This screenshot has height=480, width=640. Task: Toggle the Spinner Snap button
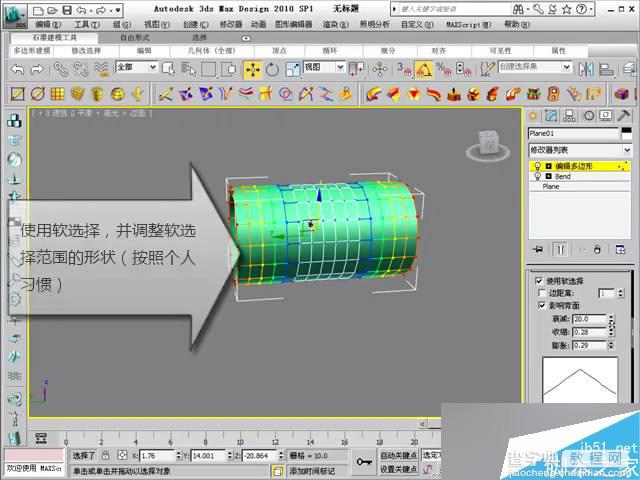tap(464, 70)
